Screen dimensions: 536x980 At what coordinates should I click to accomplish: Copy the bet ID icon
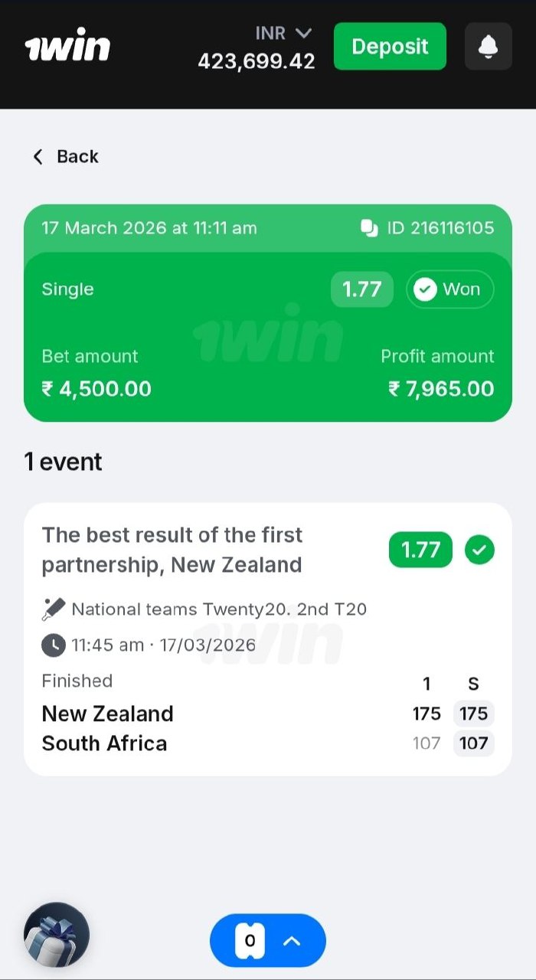(x=369, y=228)
